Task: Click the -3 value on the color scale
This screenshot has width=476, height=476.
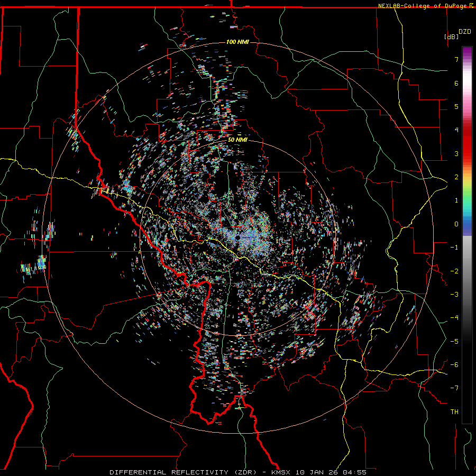Action: pos(454,294)
